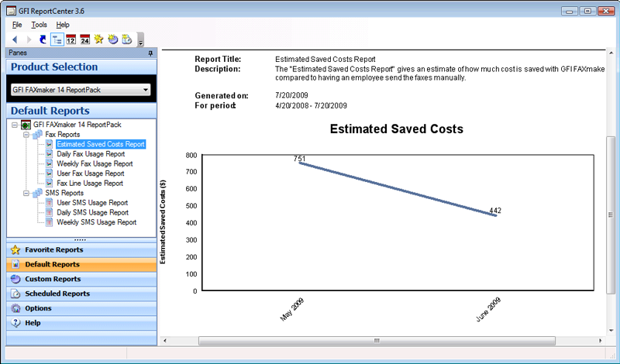Open the Help menu
The height and width of the screenshot is (364, 620).
point(63,25)
